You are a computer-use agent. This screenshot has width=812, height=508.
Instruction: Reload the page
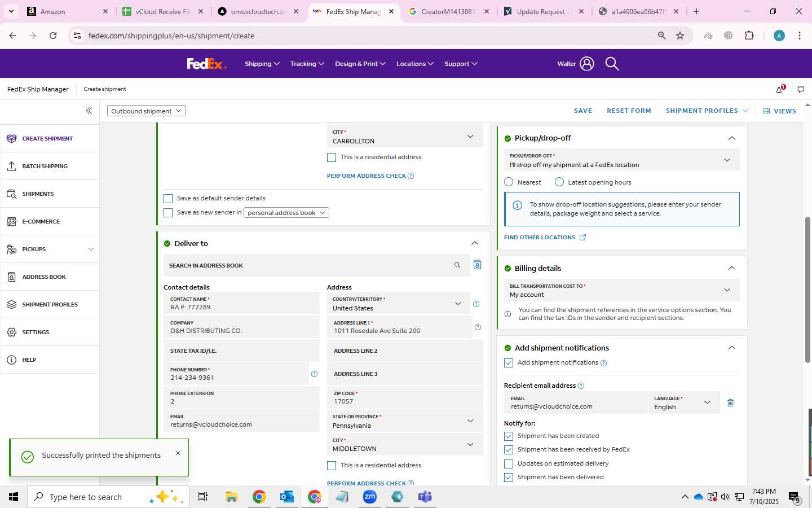[53, 36]
